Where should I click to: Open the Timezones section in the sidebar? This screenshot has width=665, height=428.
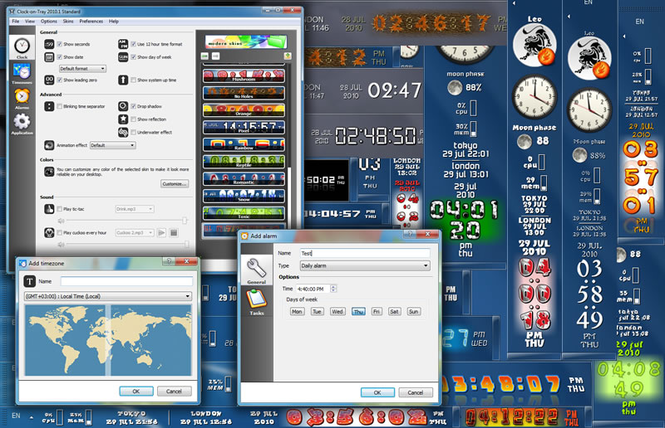pyautogui.click(x=22, y=73)
